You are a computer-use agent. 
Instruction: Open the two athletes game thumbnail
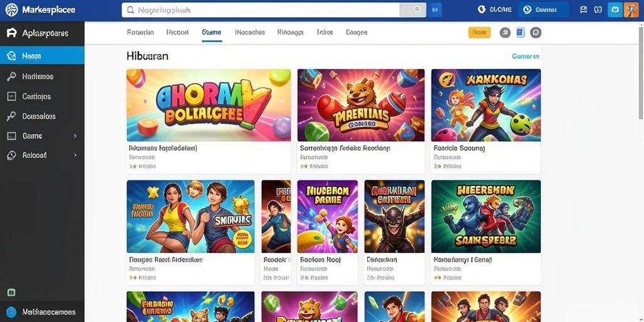pos(191,216)
